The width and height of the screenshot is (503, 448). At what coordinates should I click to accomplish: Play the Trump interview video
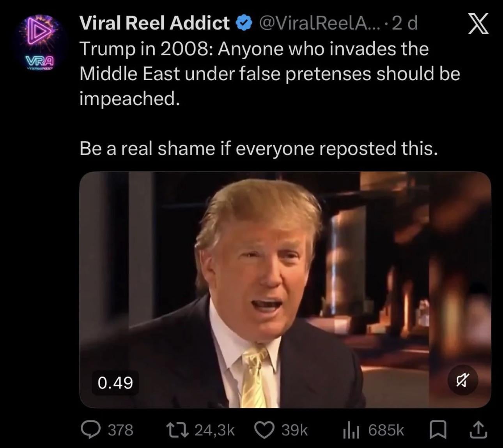[x=285, y=289]
